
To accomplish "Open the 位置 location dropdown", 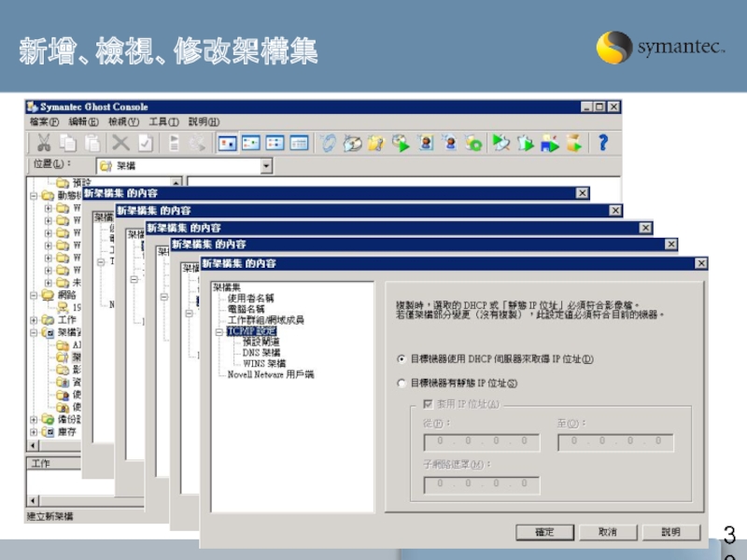I will pos(266,166).
